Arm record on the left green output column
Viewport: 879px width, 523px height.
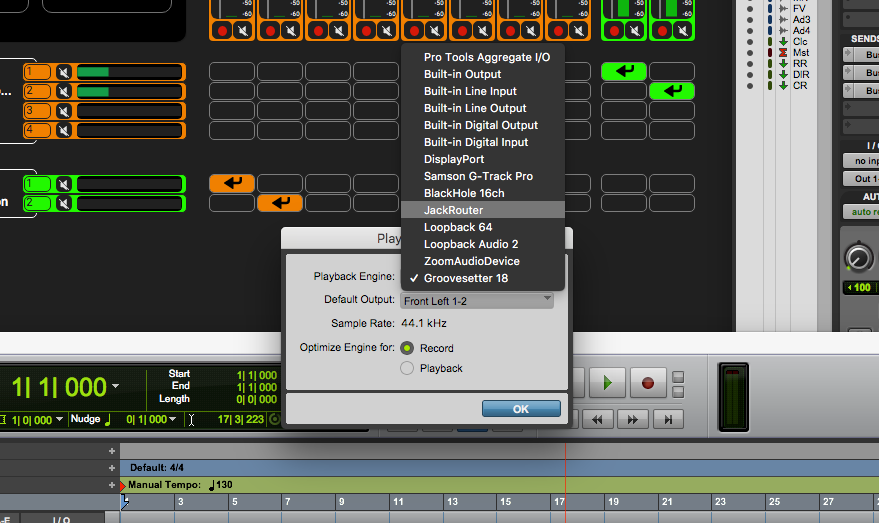point(614,31)
